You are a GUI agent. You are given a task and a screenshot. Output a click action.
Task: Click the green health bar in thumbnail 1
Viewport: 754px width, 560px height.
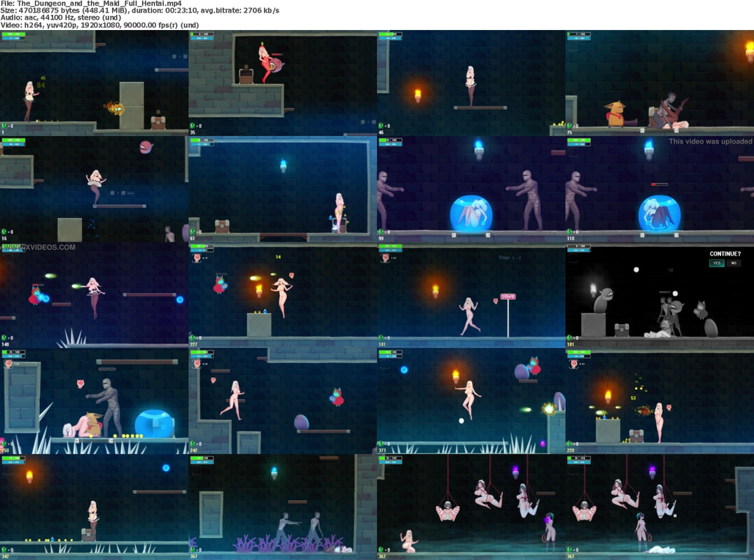tap(13, 34)
